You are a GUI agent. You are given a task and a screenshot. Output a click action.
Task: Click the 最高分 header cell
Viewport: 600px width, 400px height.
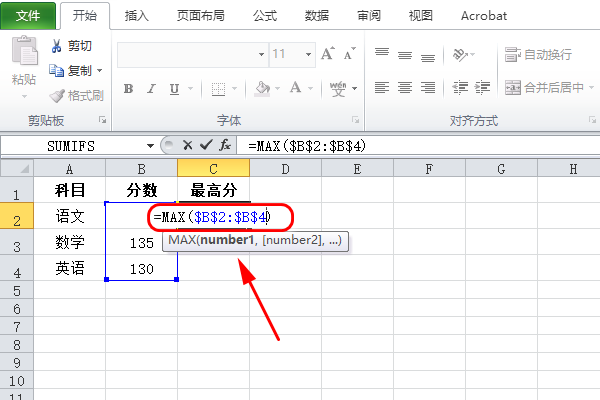(x=214, y=190)
